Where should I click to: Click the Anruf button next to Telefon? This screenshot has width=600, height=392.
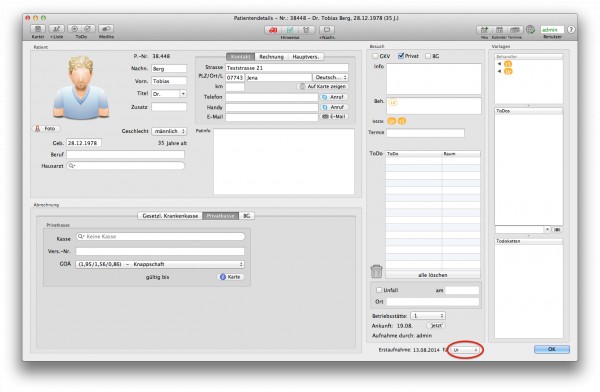click(x=334, y=97)
